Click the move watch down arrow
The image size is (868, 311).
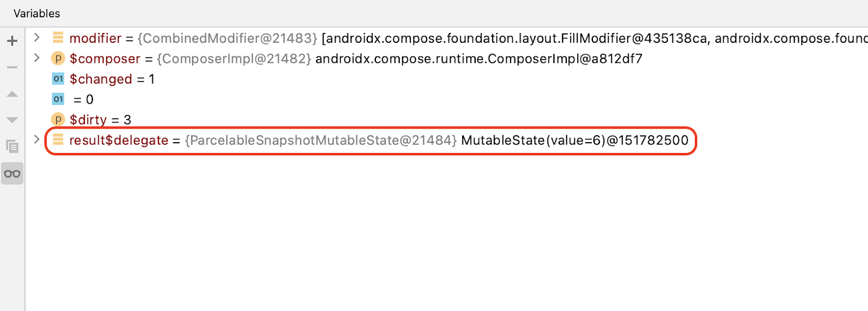tap(12, 120)
